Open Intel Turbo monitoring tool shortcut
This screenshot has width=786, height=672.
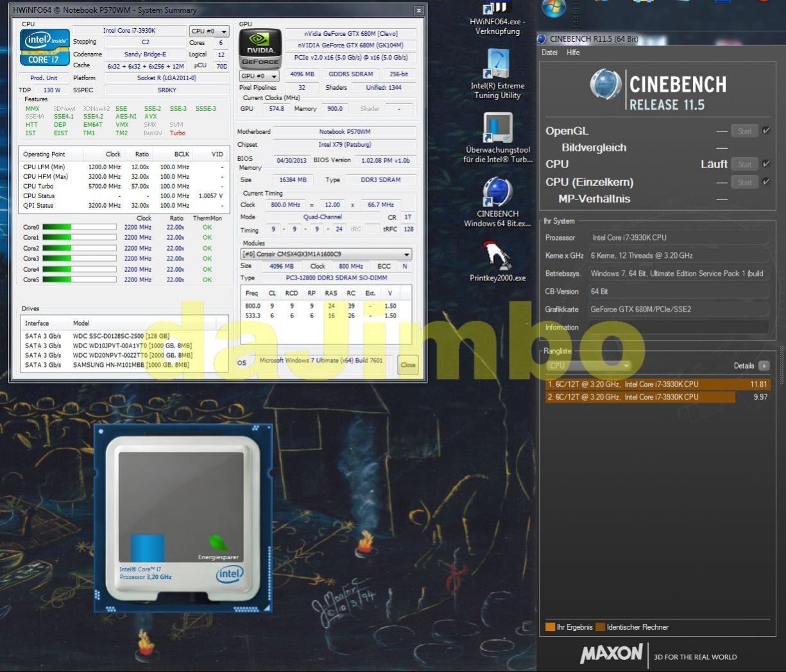497,138
